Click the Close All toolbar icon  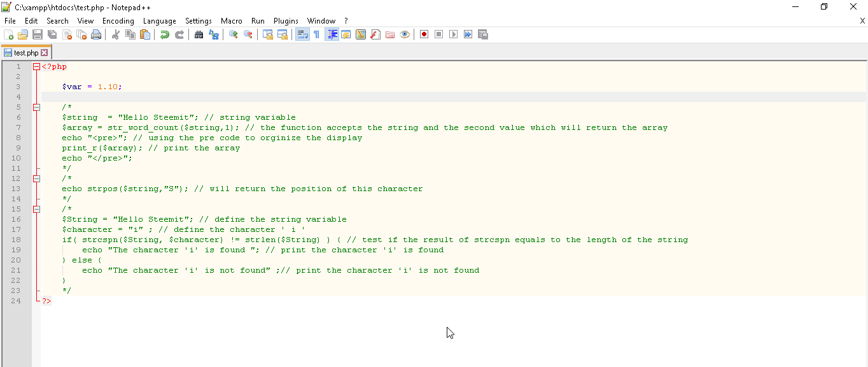[81, 34]
